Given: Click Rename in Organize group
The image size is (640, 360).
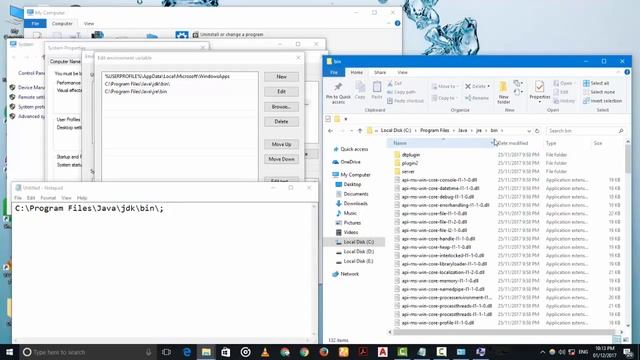Looking at the screenshot, I should click(x=477, y=98).
